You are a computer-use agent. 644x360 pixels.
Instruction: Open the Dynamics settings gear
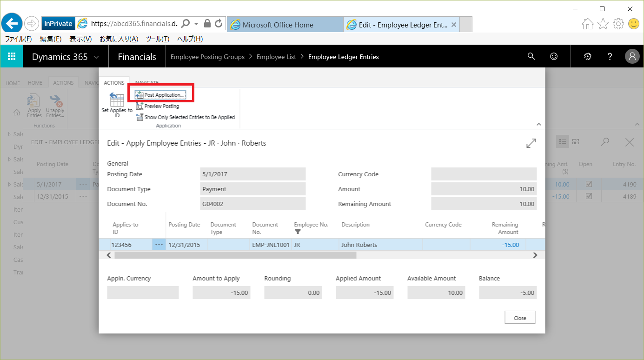(x=588, y=57)
